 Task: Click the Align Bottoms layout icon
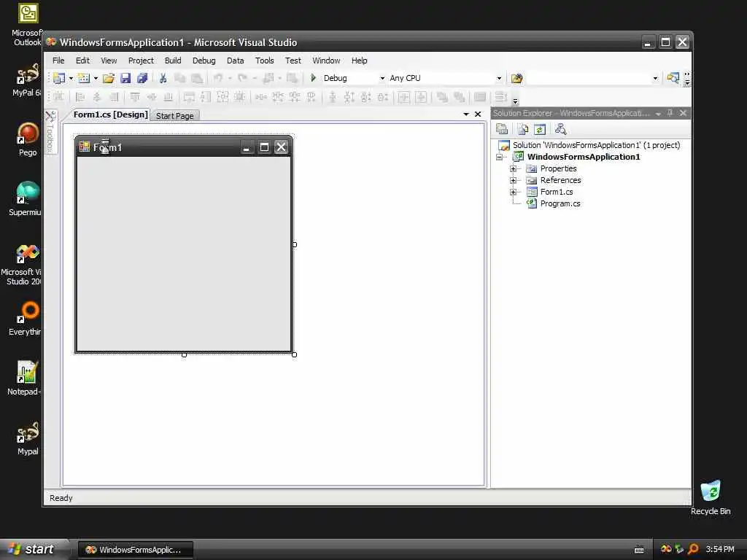click(169, 97)
